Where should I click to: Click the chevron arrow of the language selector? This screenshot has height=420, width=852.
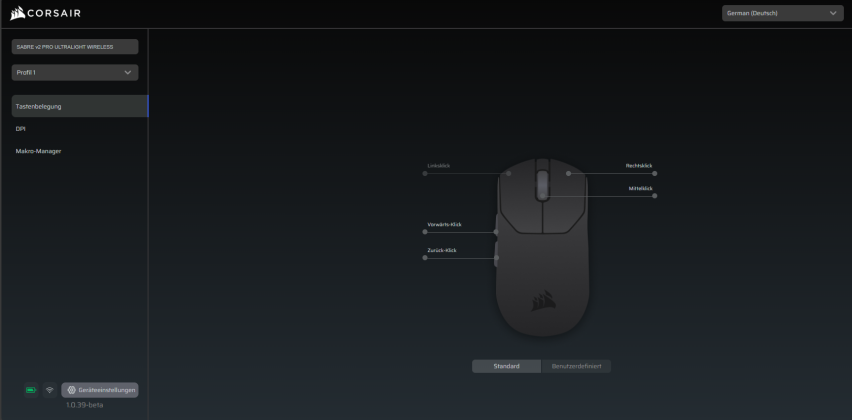(x=833, y=13)
